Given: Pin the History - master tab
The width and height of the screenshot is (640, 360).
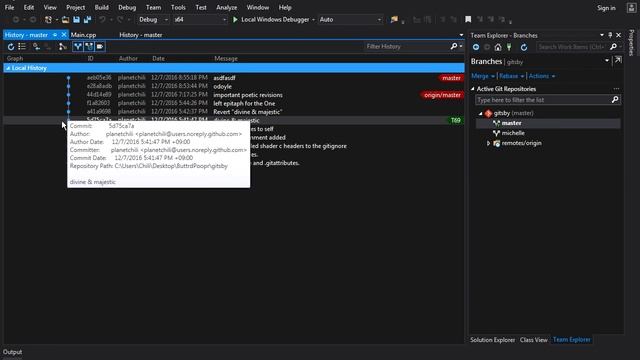Looking at the screenshot, I should click(x=55, y=35).
